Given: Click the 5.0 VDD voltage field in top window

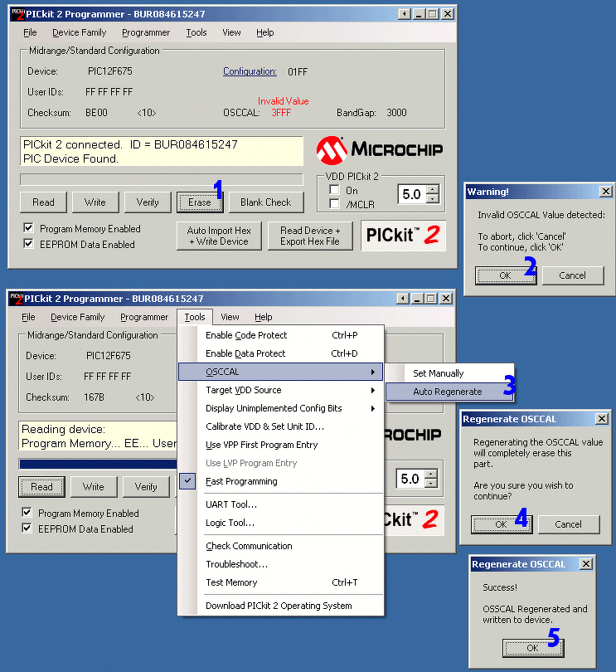Looking at the screenshot, I should (413, 194).
